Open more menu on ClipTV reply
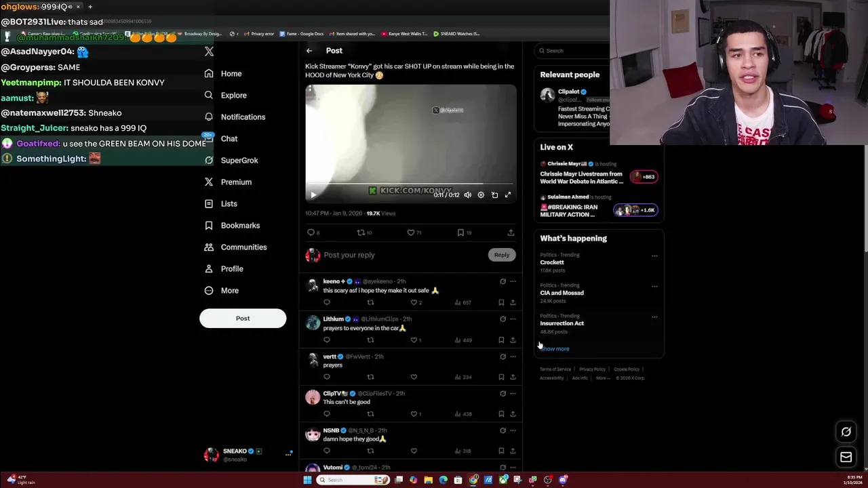The image size is (868, 488). [513, 393]
